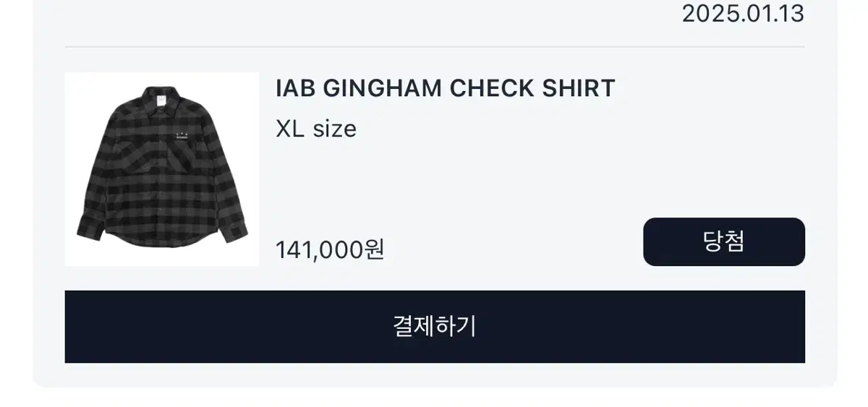Click the 2025.01.13 date text
The height and width of the screenshot is (407, 868).
pyautogui.click(x=743, y=14)
